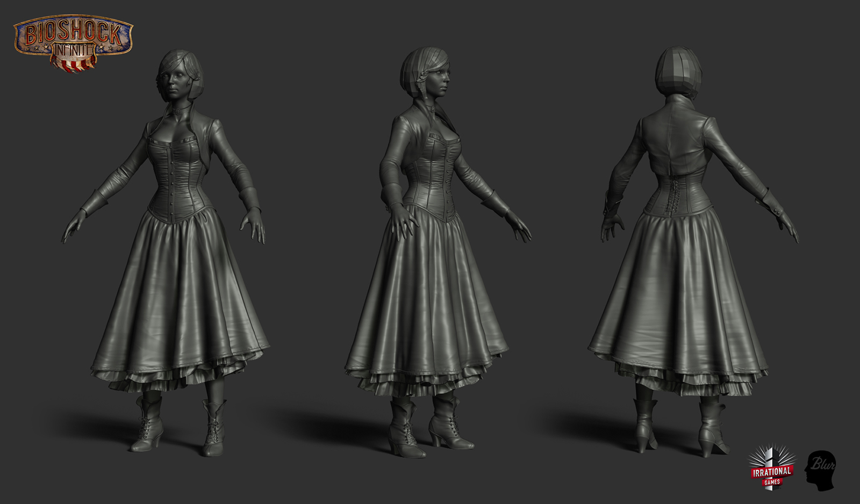
Task: Click the BioShock Infinite logo
Action: coord(73,45)
